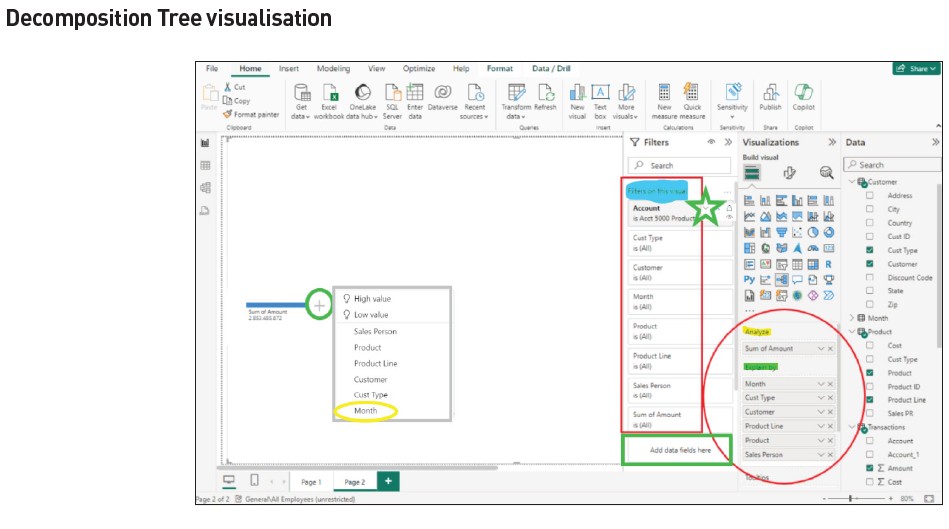The height and width of the screenshot is (529, 949).
Task: Choose Month from the decomposition popup list
Action: click(365, 411)
